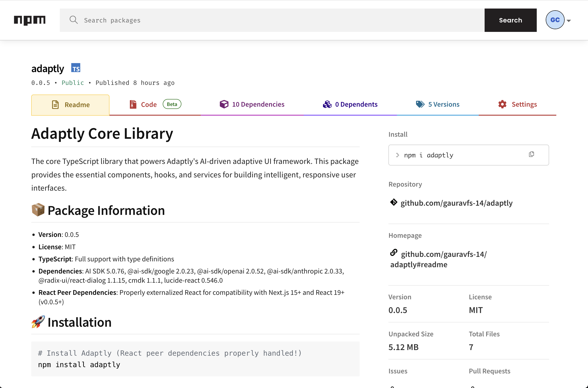Click the homepage chain link icon
Image resolution: width=588 pixels, height=388 pixels.
[394, 253]
